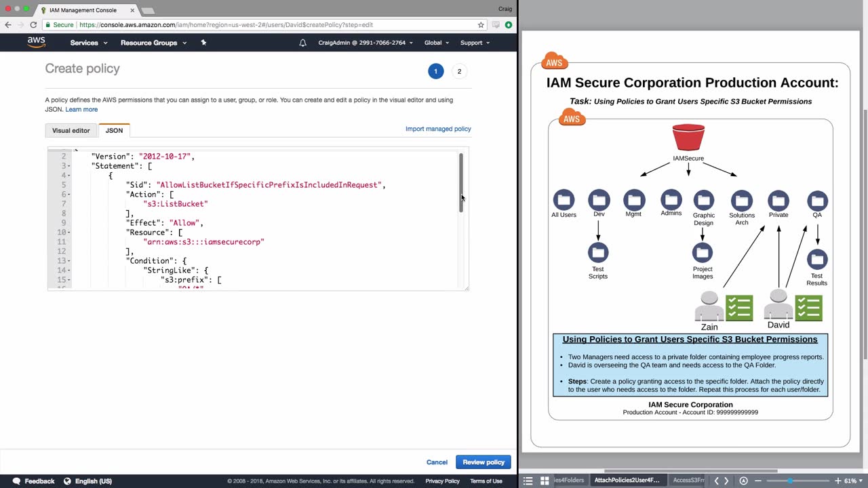Image resolution: width=868 pixels, height=488 pixels.
Task: Bookmark this page with the star icon
Action: click(x=481, y=25)
